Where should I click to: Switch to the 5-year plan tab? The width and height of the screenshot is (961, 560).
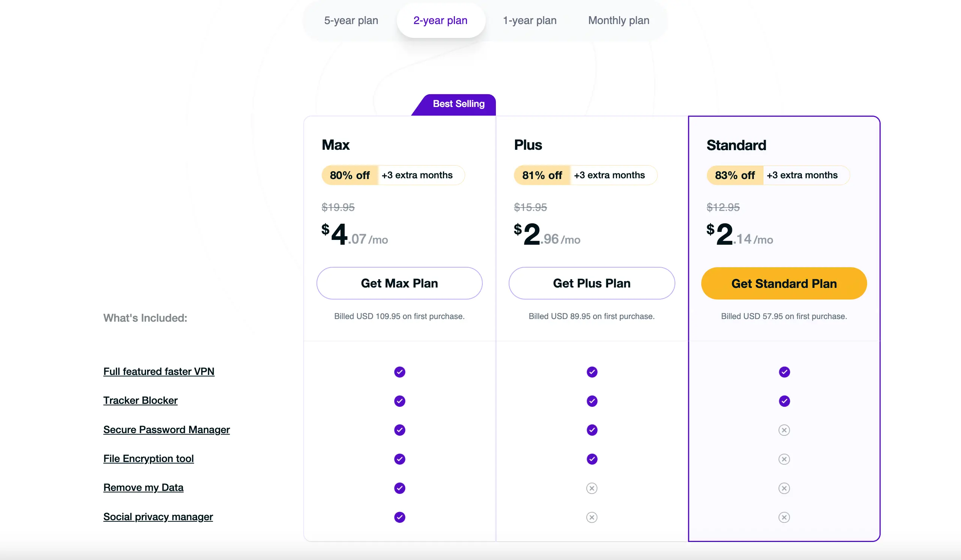pyautogui.click(x=351, y=21)
